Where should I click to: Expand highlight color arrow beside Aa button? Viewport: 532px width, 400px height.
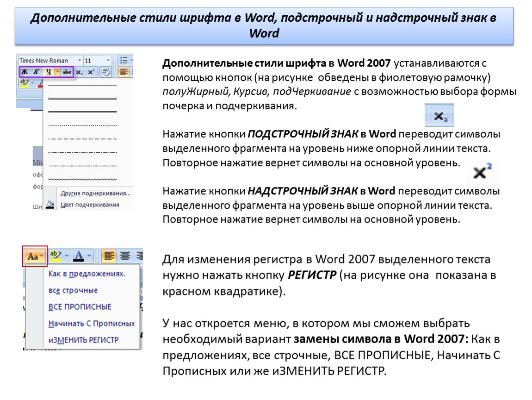[67, 256]
